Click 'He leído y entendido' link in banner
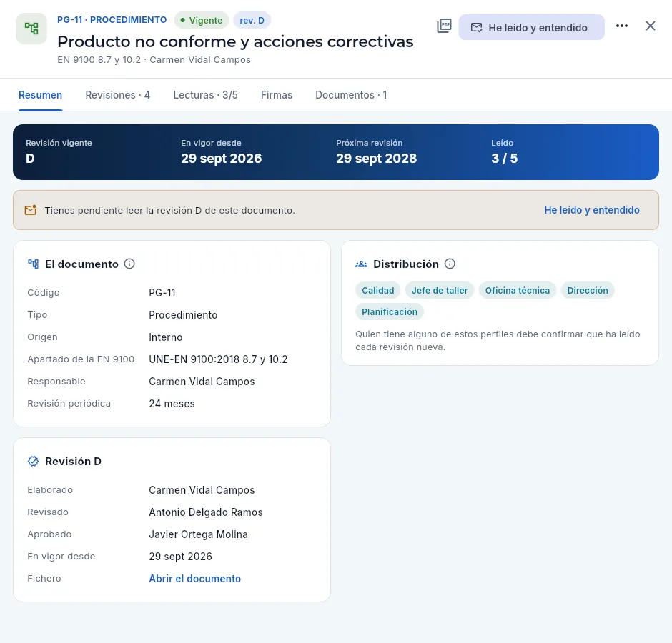Viewport: 672px width, 643px height. coord(591,210)
